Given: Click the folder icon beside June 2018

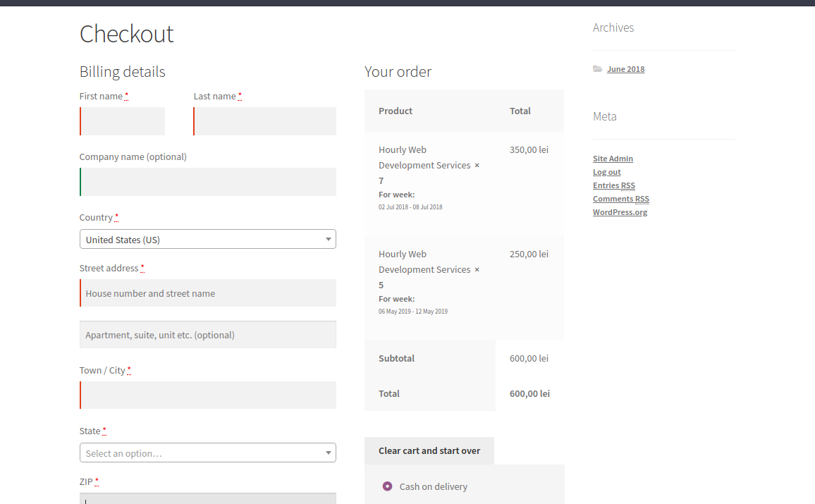Looking at the screenshot, I should click(597, 69).
